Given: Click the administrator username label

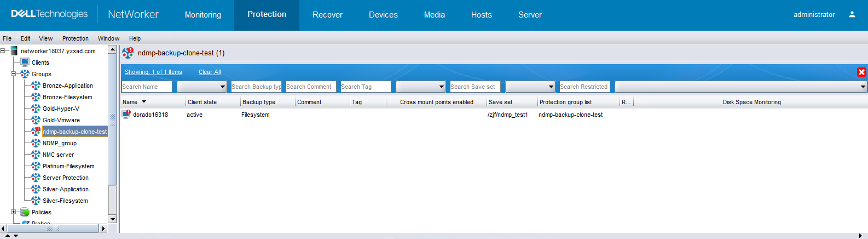Looking at the screenshot, I should [x=814, y=15].
